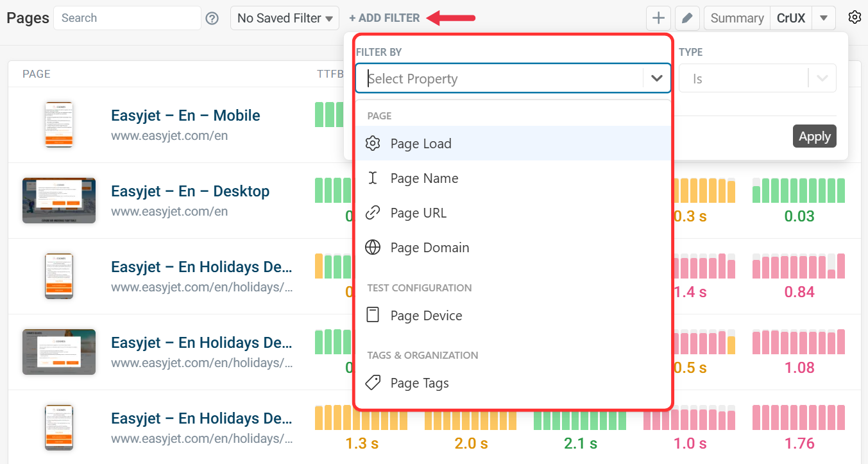
Task: Select the Page Domain globe icon
Action: [373, 248]
